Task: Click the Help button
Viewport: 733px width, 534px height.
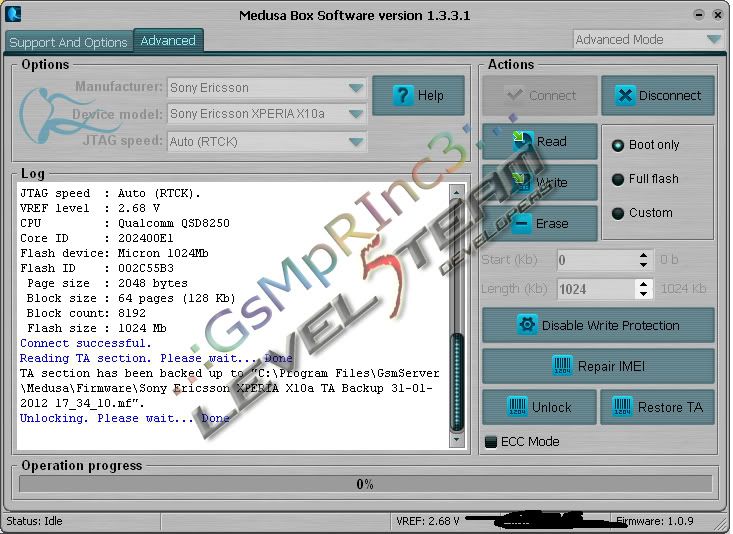Action: 418,95
